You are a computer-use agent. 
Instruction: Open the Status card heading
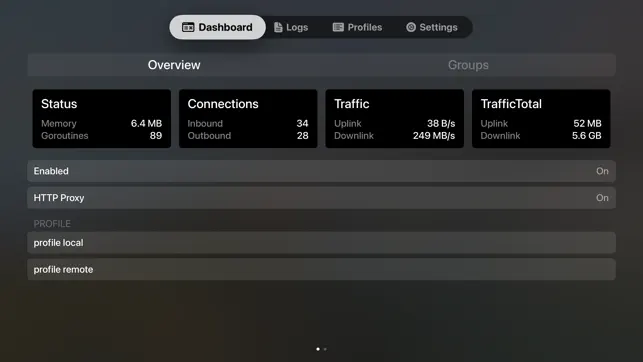tap(59, 104)
